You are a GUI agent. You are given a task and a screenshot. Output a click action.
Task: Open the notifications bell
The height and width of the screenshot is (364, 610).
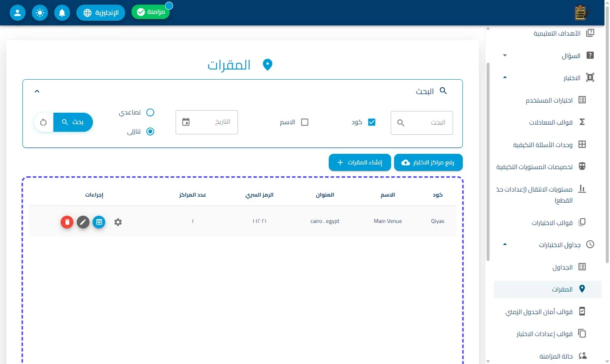(62, 13)
